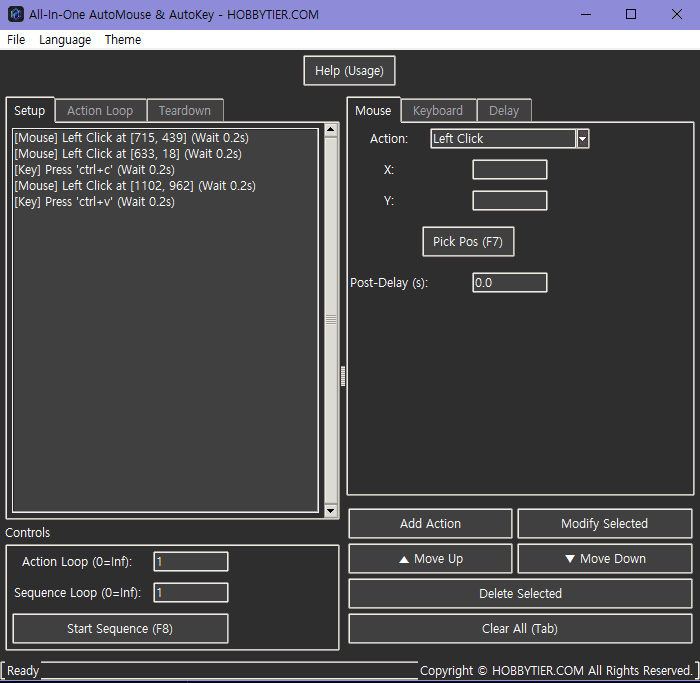Viewport: 700px width, 683px height.
Task: Switch to the Teardown tab
Action: (x=184, y=110)
